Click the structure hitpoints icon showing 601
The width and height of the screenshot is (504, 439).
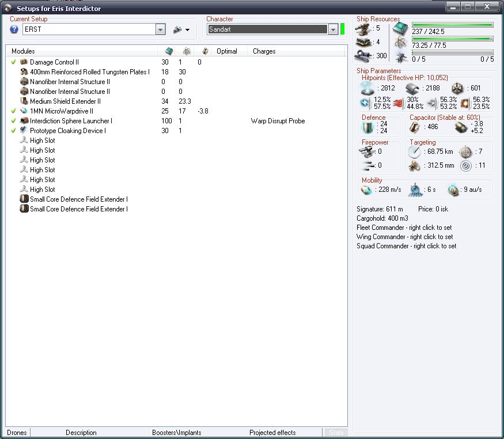(x=457, y=88)
